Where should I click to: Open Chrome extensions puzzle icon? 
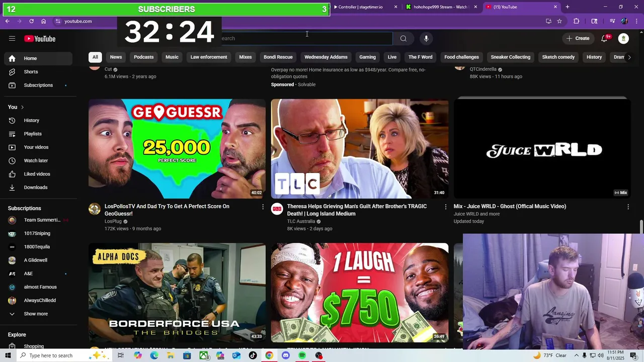[577, 21]
